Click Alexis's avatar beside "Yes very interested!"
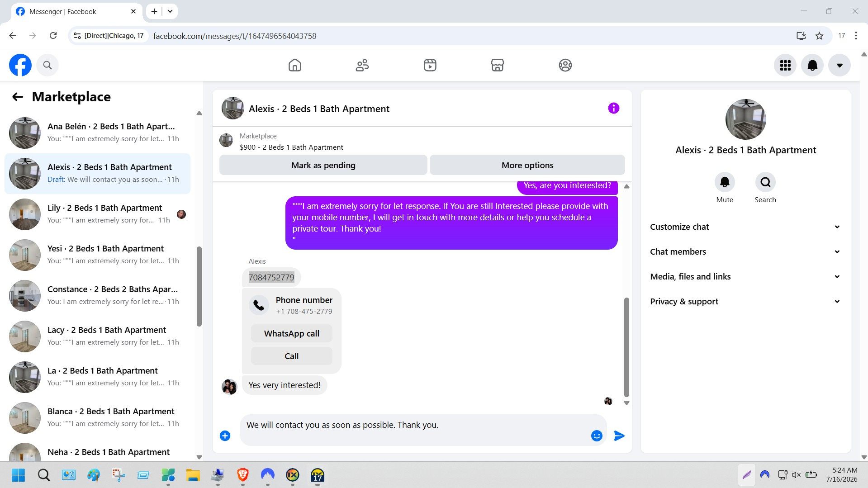Screen dimensions: 868x488 (x=229, y=387)
